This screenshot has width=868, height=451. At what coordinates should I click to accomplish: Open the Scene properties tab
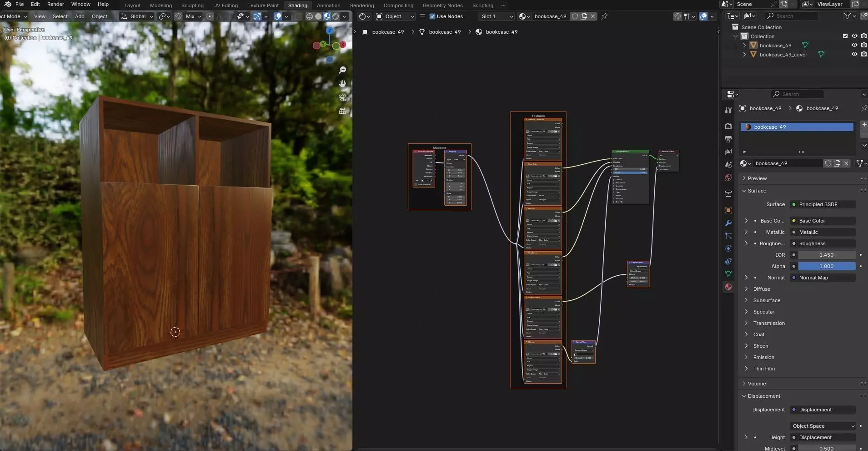click(x=728, y=164)
